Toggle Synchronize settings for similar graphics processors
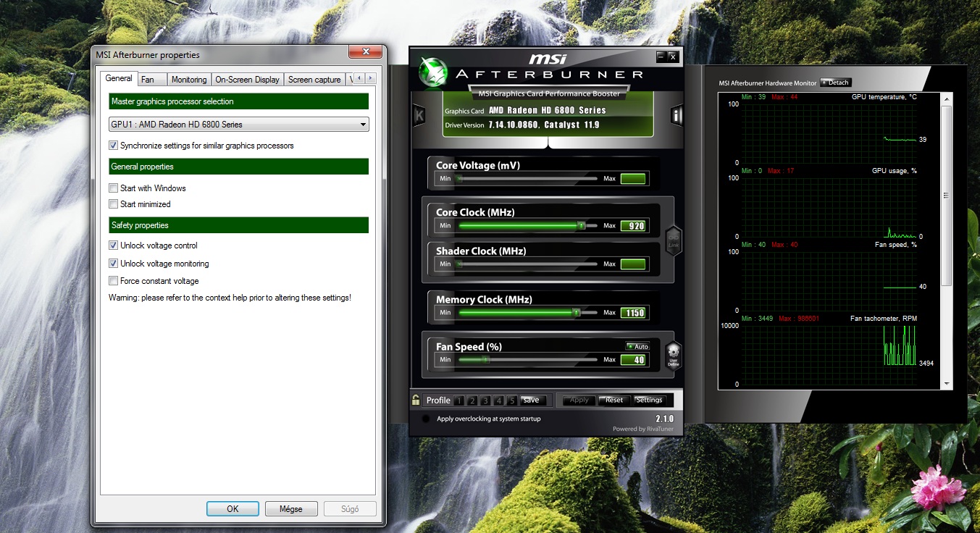 point(113,146)
